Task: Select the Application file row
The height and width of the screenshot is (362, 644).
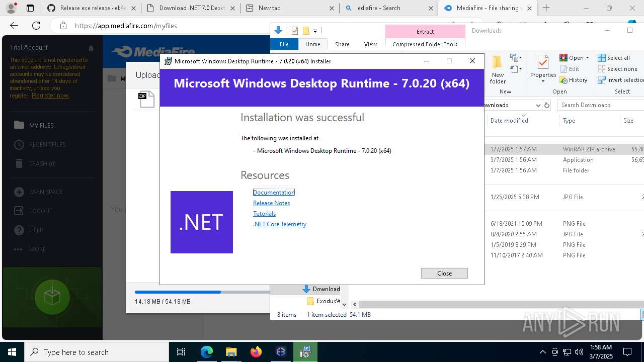Action: click(x=565, y=160)
